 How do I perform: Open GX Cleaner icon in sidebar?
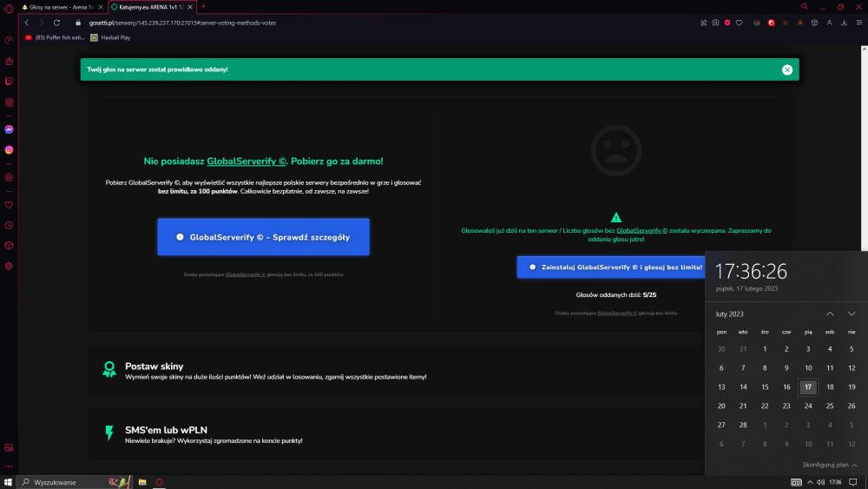pyautogui.click(x=9, y=62)
